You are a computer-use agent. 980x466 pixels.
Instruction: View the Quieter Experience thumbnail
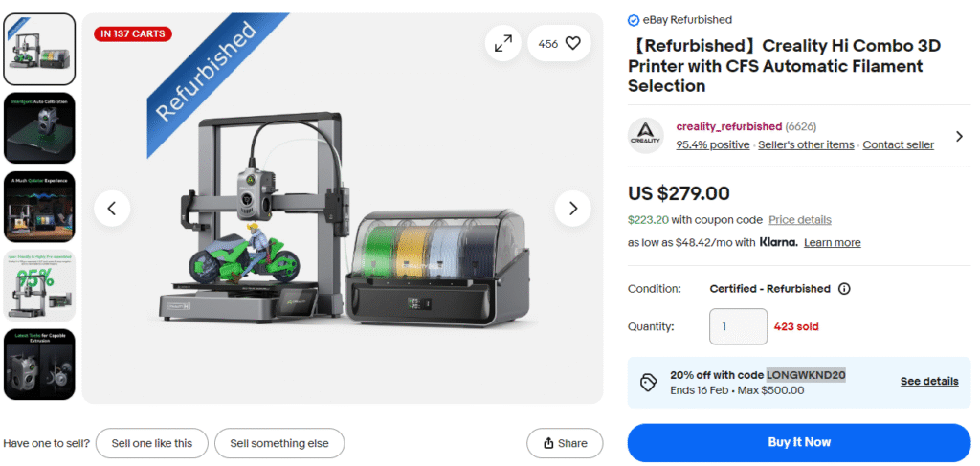(x=39, y=207)
